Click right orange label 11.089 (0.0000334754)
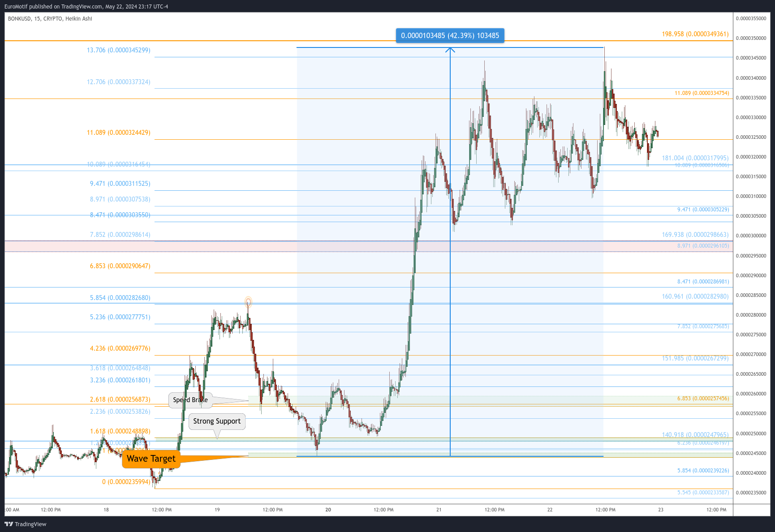The height and width of the screenshot is (532, 775). [702, 93]
